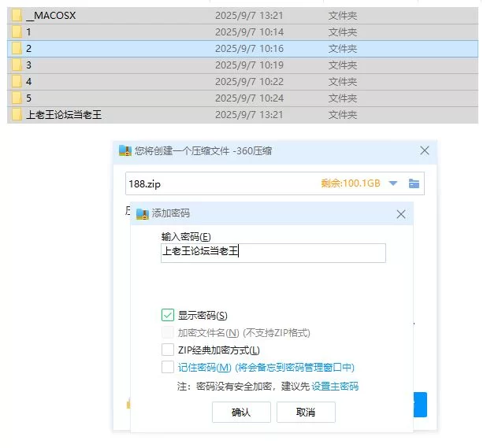Open the browse folder icon beside 188.zip
498x448 pixels.
[x=414, y=183]
